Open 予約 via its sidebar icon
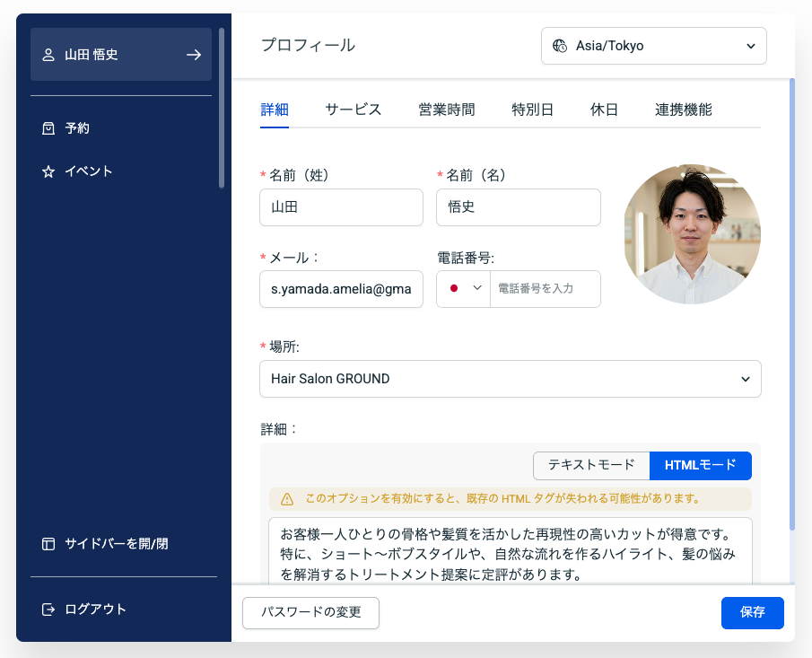The height and width of the screenshot is (658, 812). (48, 128)
